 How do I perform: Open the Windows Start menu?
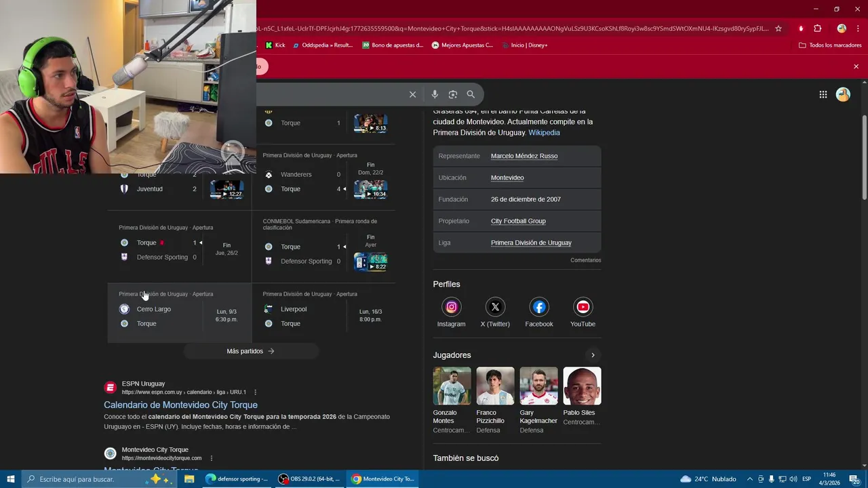tap(11, 479)
